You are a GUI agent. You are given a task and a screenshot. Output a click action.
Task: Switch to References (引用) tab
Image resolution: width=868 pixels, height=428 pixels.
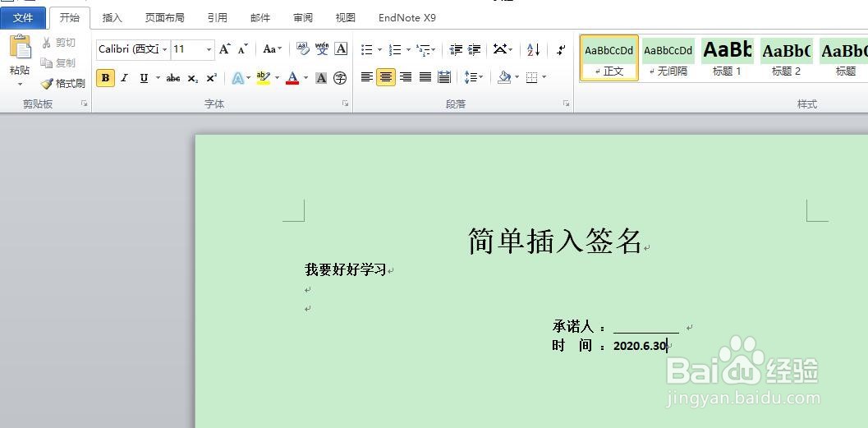[x=217, y=18]
